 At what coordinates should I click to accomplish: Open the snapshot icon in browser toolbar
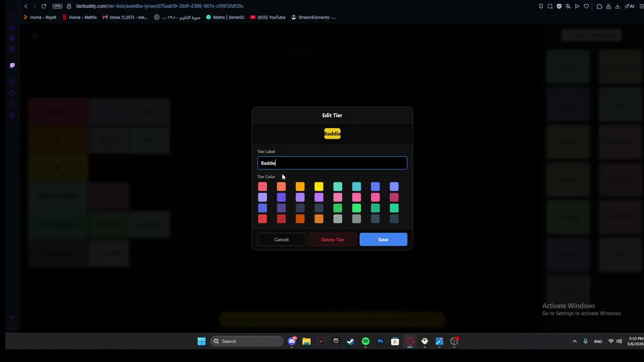(x=550, y=6)
